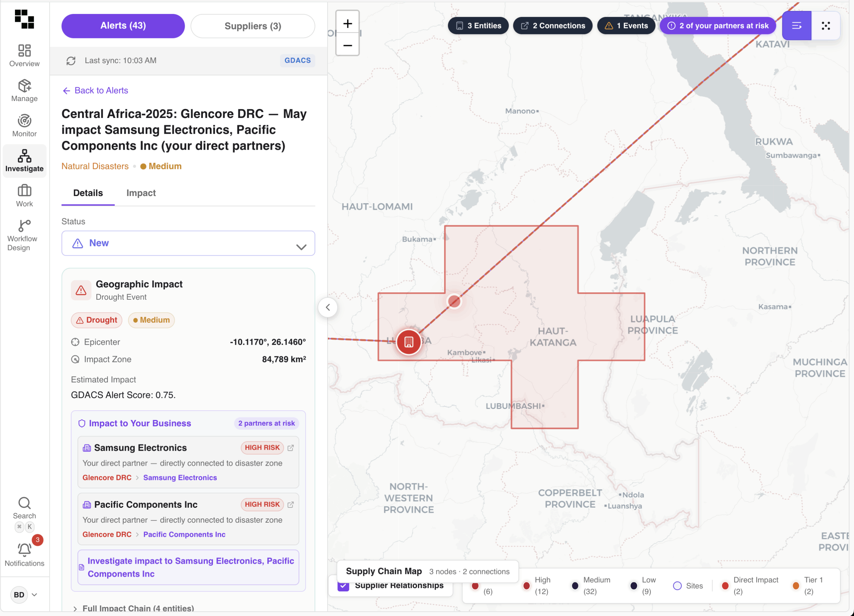Viewport: 854px width, 616px height.
Task: Click the sync refresh icon
Action: point(71,61)
